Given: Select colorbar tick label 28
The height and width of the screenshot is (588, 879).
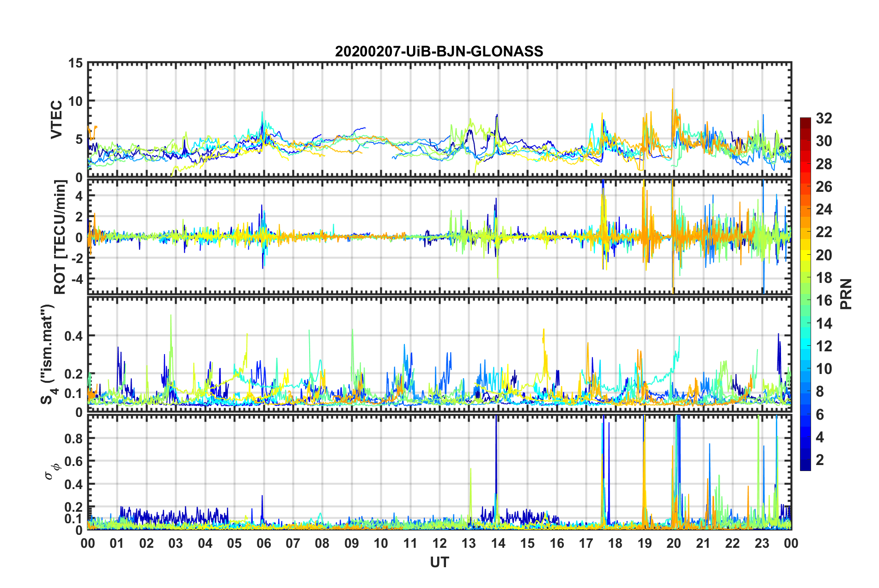Looking at the screenshot, I should click(x=824, y=164).
